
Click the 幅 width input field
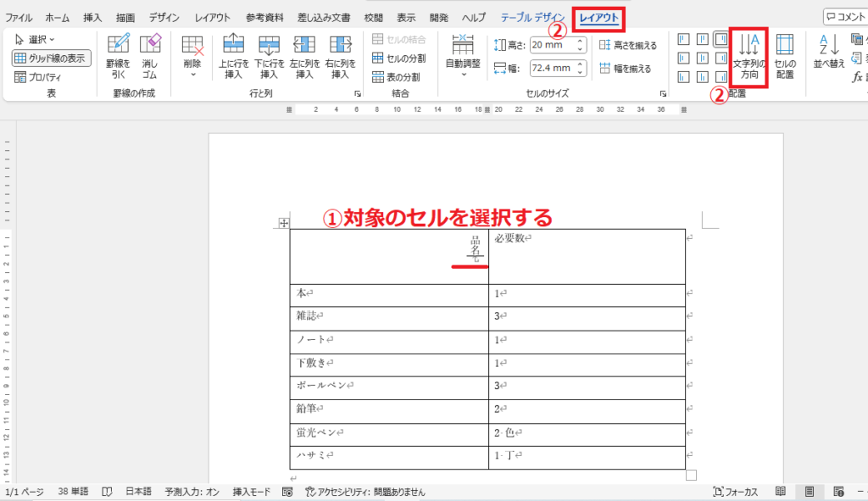point(552,68)
